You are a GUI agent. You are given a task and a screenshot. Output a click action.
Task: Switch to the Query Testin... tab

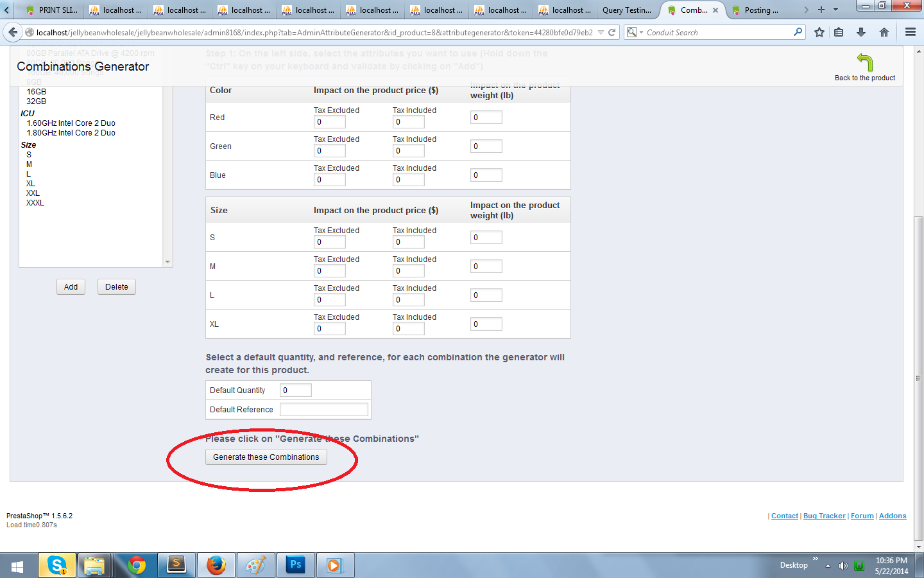click(627, 10)
